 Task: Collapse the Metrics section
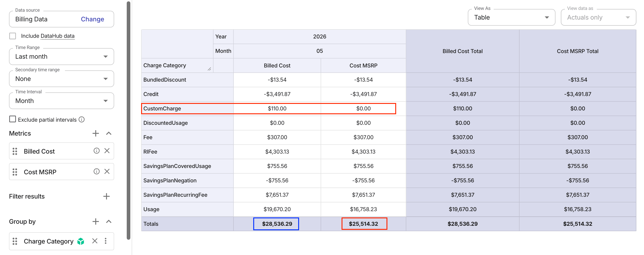click(x=109, y=133)
